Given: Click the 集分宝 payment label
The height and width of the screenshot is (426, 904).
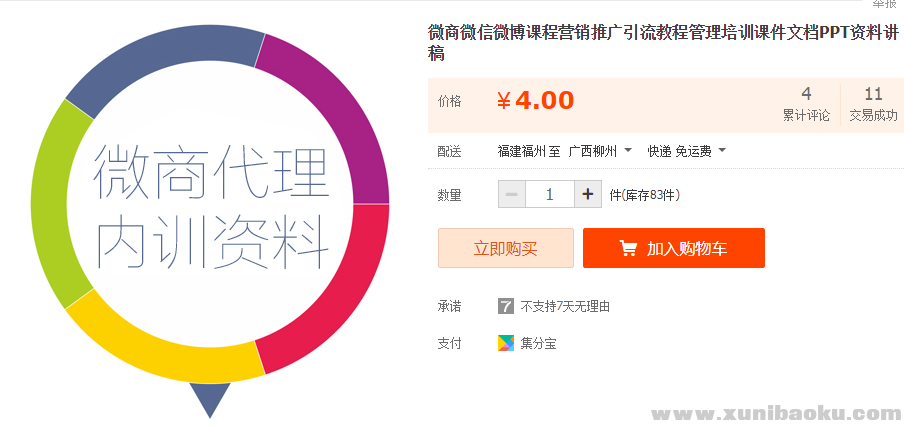Looking at the screenshot, I should tap(538, 343).
